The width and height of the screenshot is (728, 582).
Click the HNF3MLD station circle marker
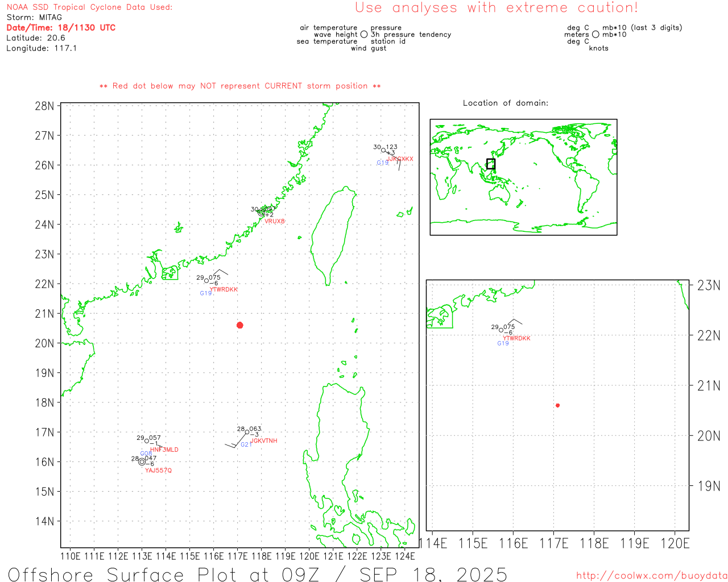147,441
